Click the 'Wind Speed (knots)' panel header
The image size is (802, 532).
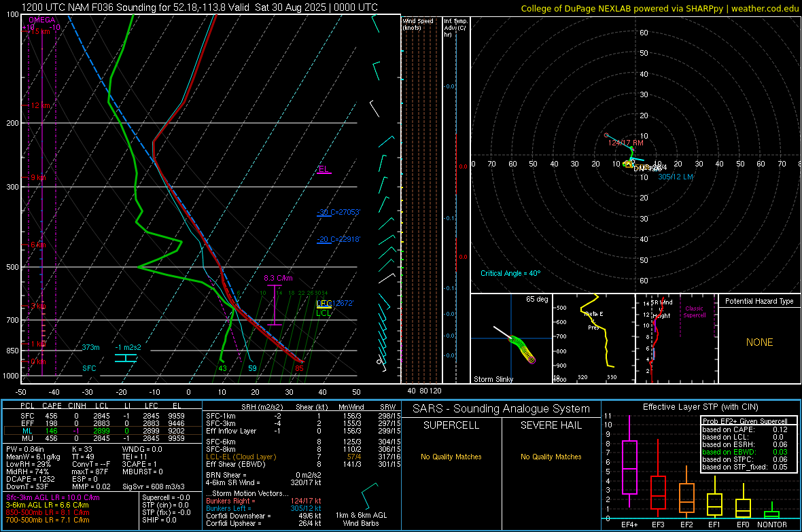point(418,24)
